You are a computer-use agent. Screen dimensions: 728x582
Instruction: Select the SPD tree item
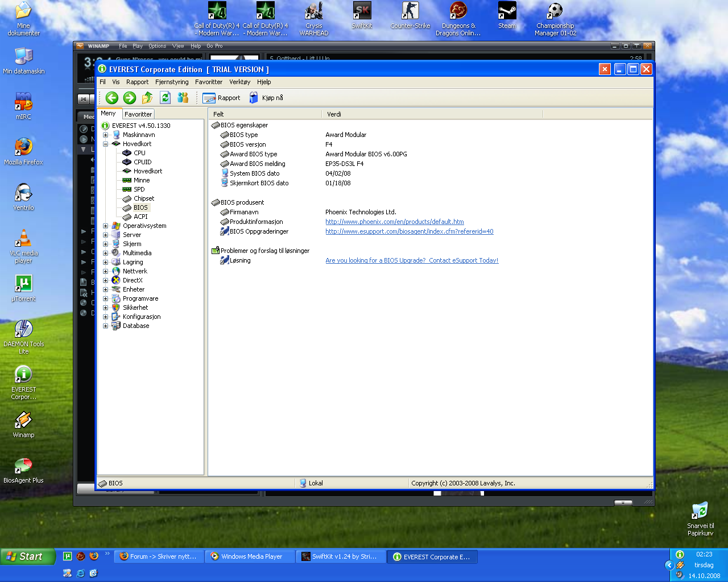coord(139,189)
